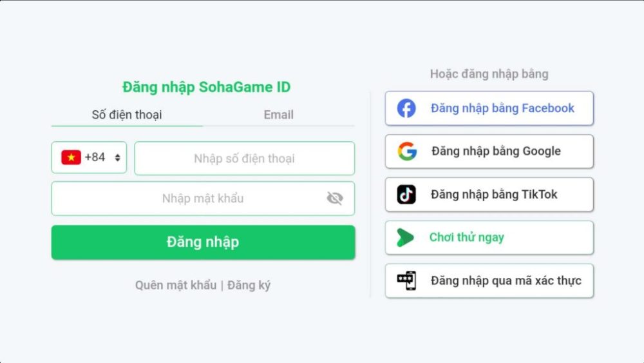Switch to the Email tab
The image size is (644, 363).
click(x=278, y=115)
